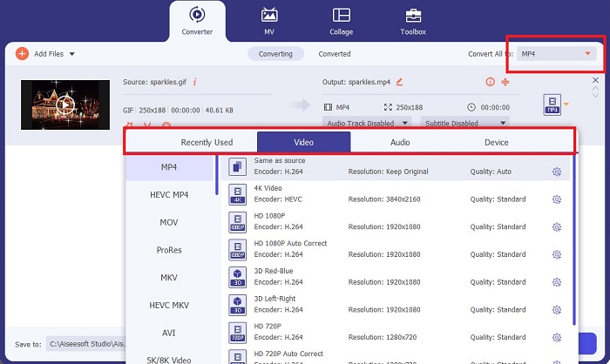Expand the Subtitle Disabled dropdown

[x=465, y=124]
